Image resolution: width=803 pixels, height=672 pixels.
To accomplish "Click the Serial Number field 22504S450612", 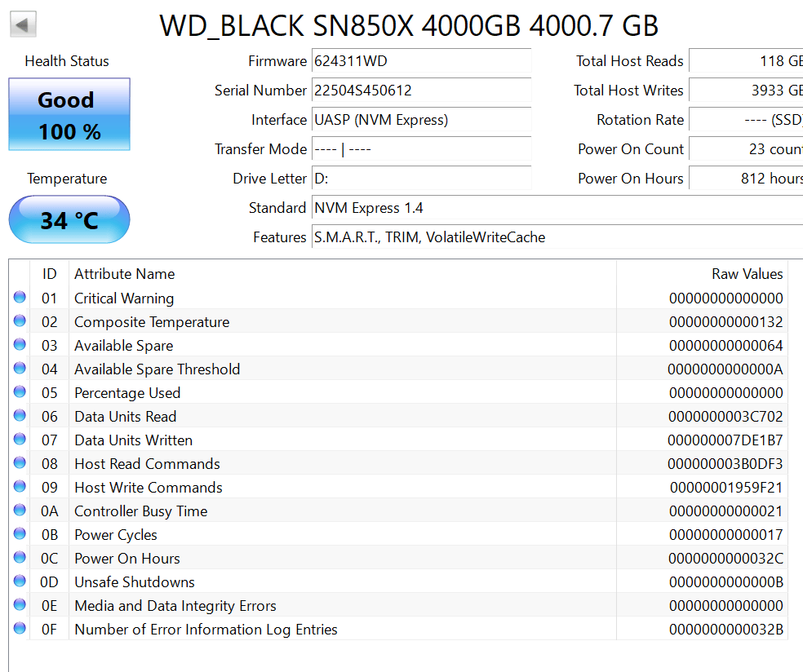I will [421, 90].
